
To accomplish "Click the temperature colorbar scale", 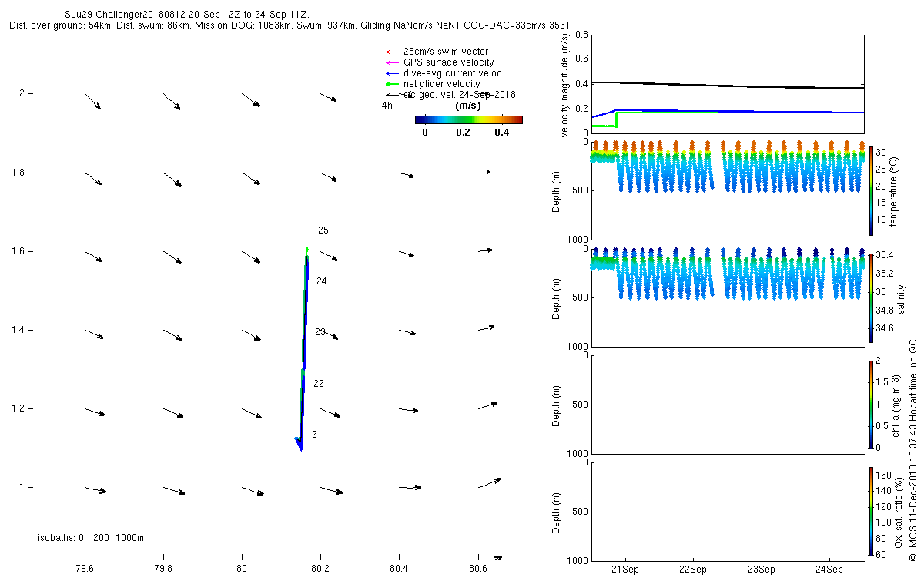I will point(872,190).
